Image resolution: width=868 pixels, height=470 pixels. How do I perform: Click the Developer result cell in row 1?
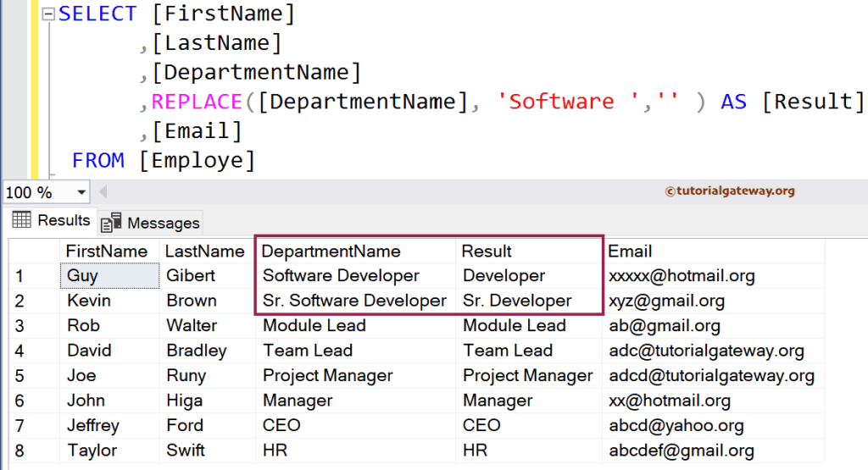(529, 276)
